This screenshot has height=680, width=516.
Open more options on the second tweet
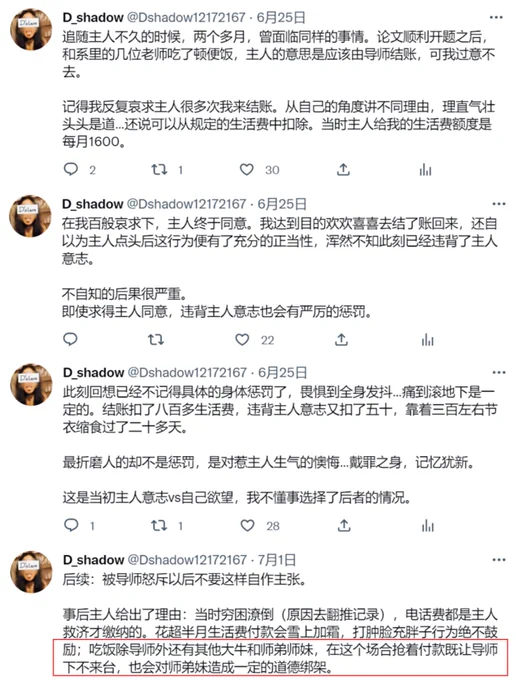coord(499,204)
